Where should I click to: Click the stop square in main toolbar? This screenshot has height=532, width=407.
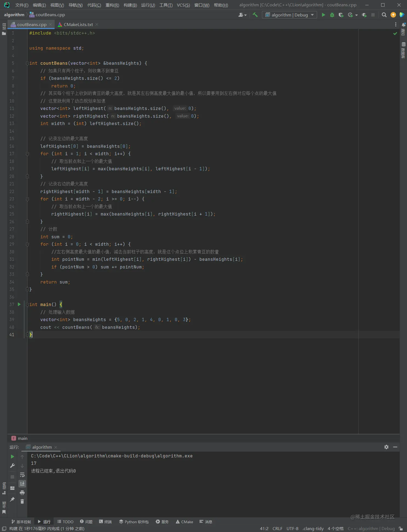[x=373, y=15]
